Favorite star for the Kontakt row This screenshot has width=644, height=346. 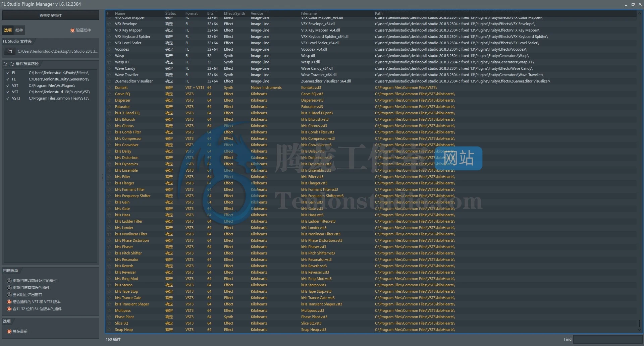point(109,88)
